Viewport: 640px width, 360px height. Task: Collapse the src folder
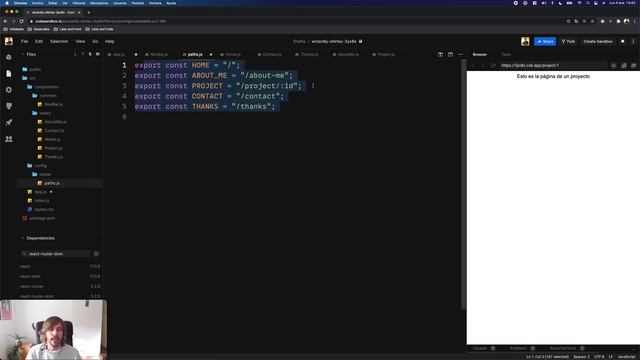[x=29, y=78]
